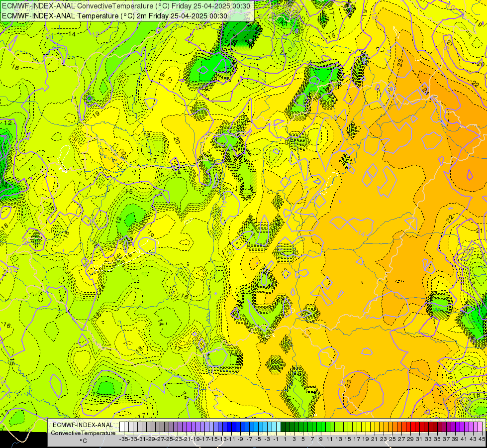487x448 pixels.
Task: Click the legend value 7
Action: click(312, 439)
